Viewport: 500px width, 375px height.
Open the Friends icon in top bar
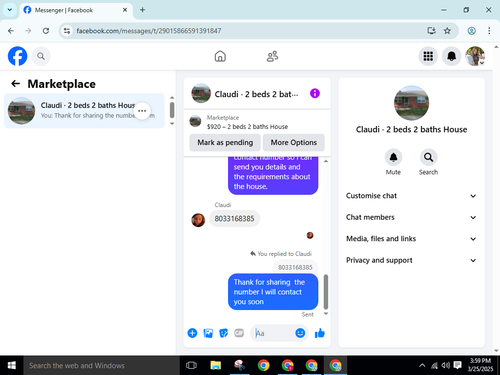(272, 56)
